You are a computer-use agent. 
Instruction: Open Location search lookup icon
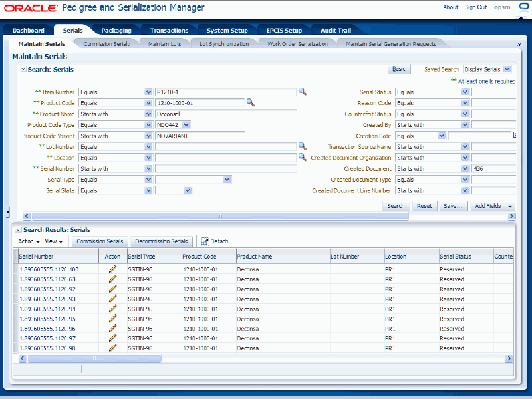click(303, 157)
